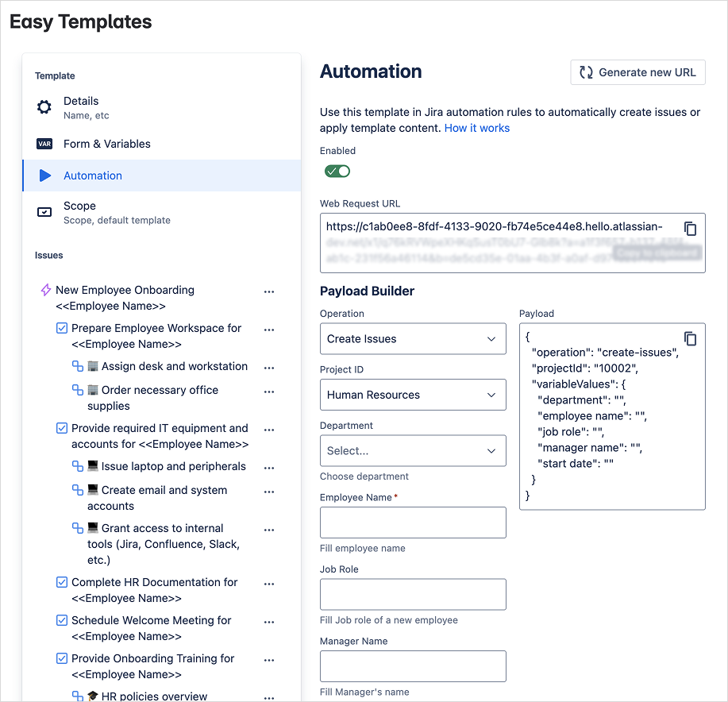Viewport: 728px width, 702px height.
Task: Switch to the Form & Variables section
Action: tap(106, 144)
